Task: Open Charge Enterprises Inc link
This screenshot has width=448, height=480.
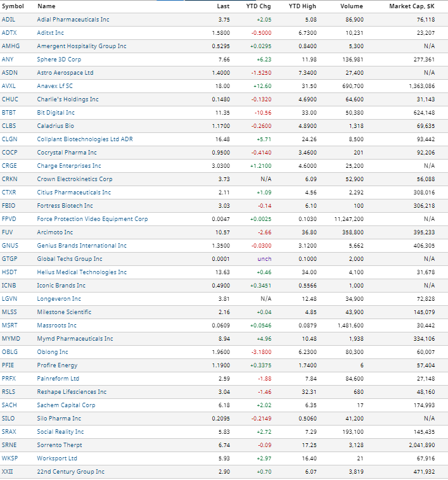Action: tap(69, 166)
